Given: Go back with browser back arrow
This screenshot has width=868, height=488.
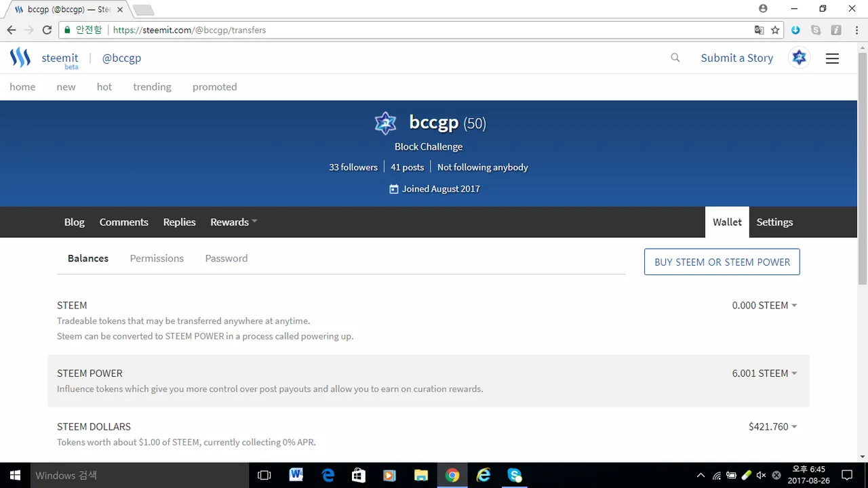Looking at the screenshot, I should tap(12, 30).
